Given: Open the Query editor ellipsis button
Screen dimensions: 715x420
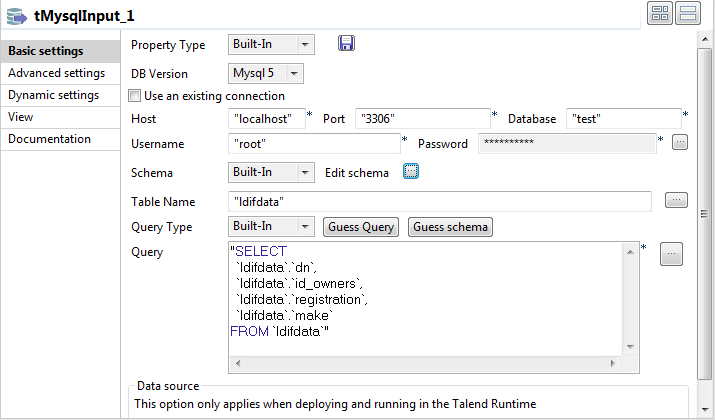Looking at the screenshot, I should [x=672, y=254].
